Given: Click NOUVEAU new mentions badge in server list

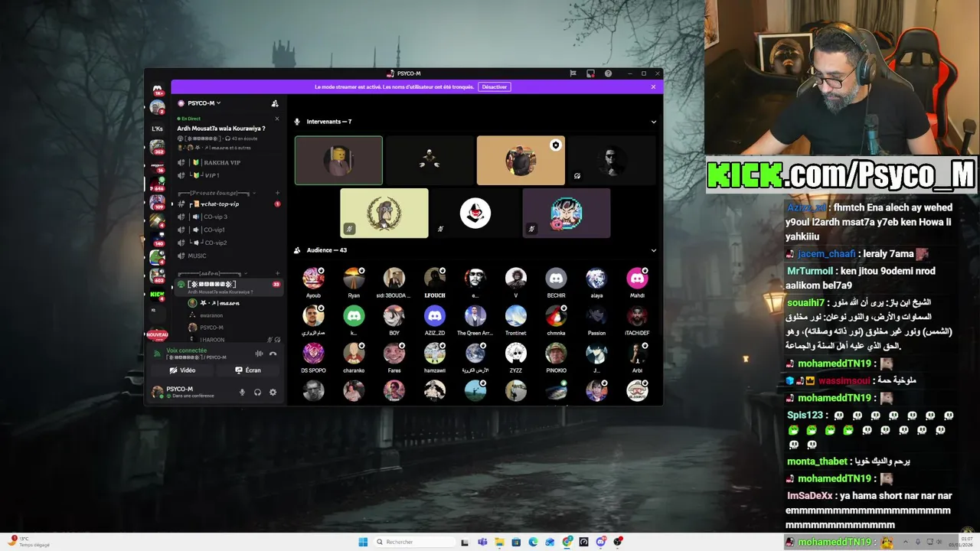Looking at the screenshot, I should coord(157,335).
